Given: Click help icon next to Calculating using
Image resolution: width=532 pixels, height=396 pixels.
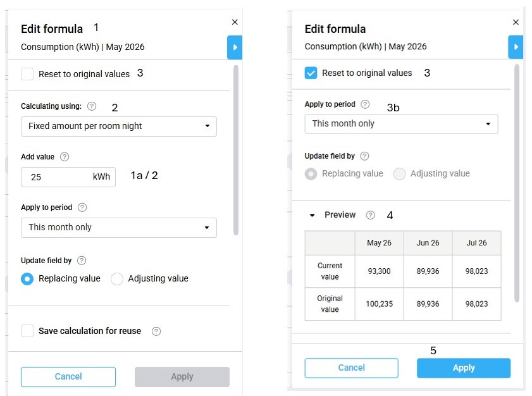Looking at the screenshot, I should click(x=92, y=106).
